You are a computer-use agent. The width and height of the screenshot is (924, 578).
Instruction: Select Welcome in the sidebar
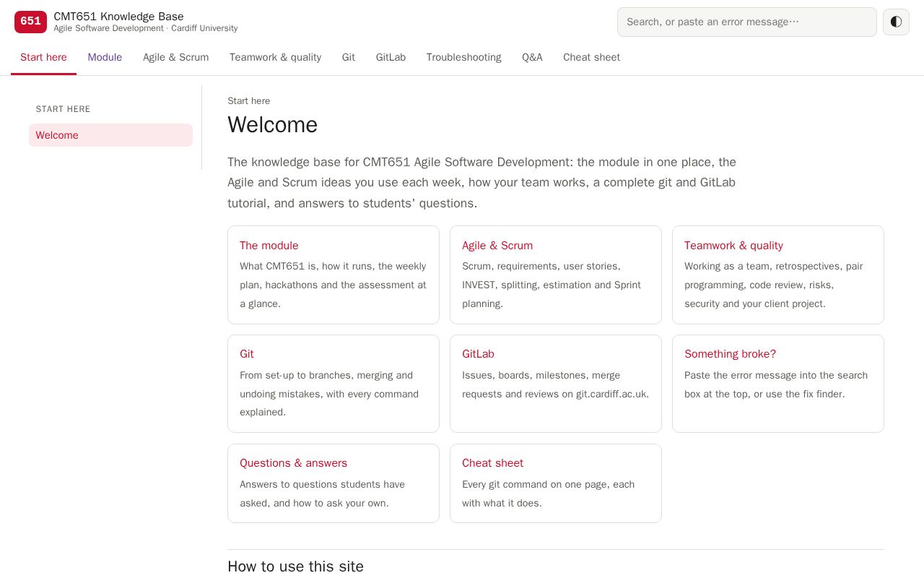click(110, 135)
